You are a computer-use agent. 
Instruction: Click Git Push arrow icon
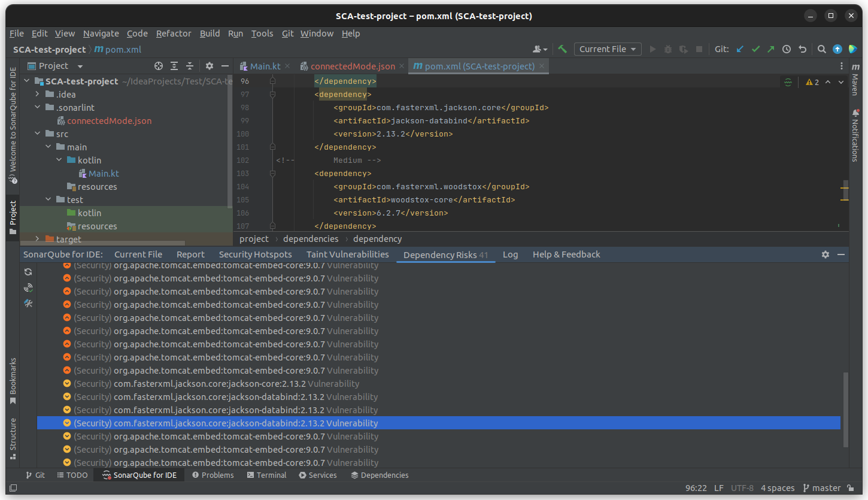coord(771,49)
